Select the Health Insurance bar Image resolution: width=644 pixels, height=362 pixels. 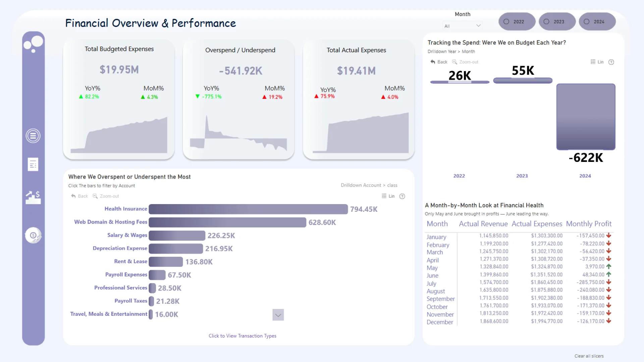pyautogui.click(x=248, y=209)
